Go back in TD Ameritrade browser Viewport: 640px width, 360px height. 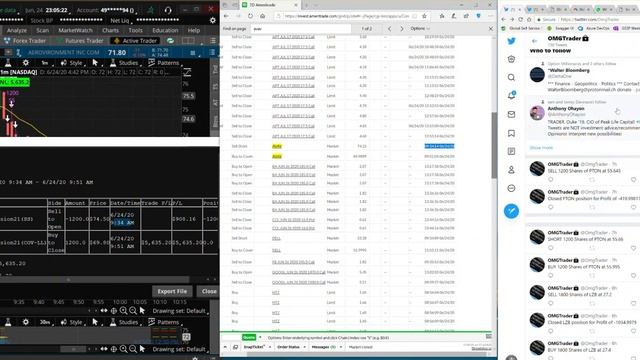point(227,16)
